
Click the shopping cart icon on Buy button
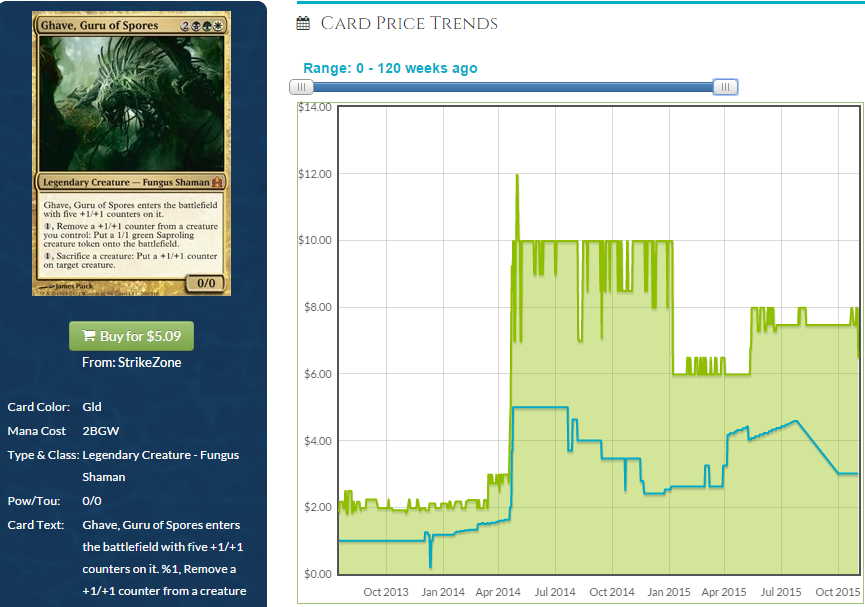88,336
